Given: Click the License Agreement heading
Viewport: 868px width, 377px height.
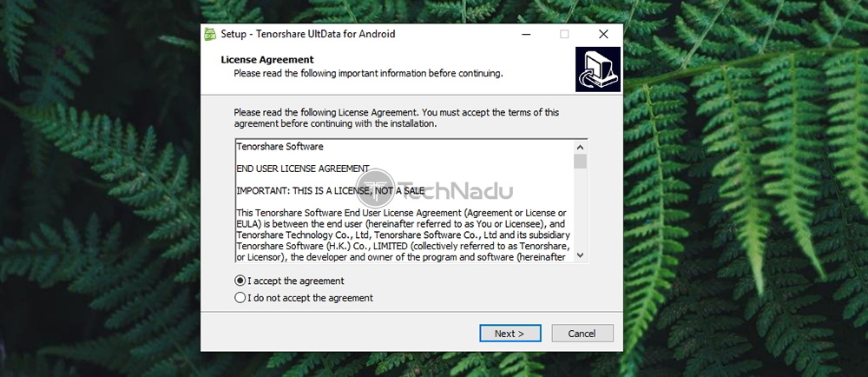Looking at the screenshot, I should pos(267,59).
